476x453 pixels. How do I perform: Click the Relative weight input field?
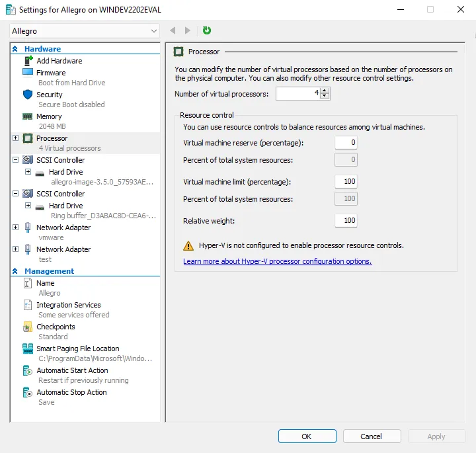coord(346,220)
